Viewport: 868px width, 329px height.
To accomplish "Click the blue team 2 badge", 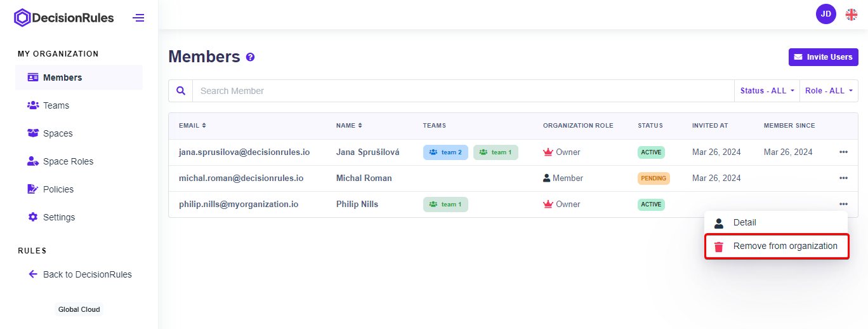I will [445, 152].
